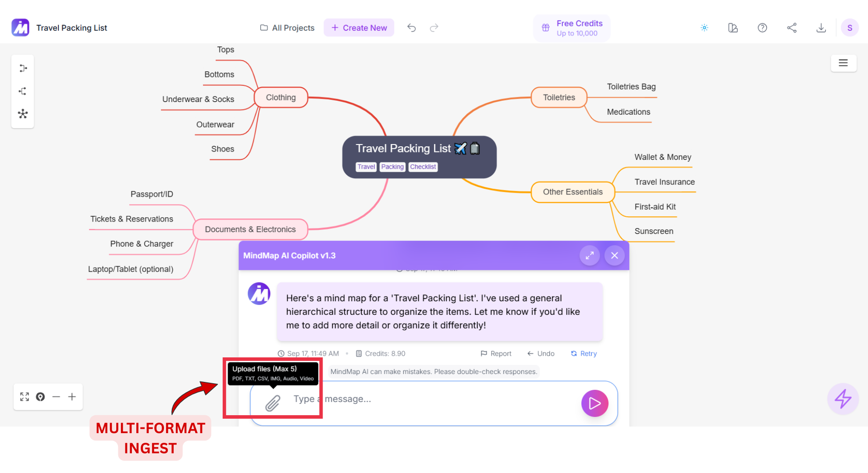The width and height of the screenshot is (868, 473).
Task: Toggle light/dark theme sun icon
Action: coord(704,28)
